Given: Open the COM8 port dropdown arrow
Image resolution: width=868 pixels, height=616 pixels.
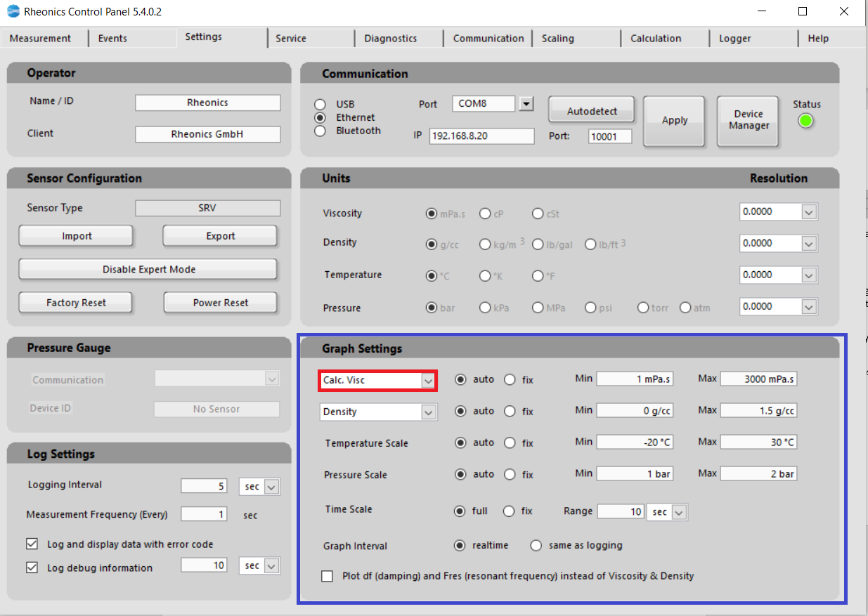Looking at the screenshot, I should pos(526,104).
